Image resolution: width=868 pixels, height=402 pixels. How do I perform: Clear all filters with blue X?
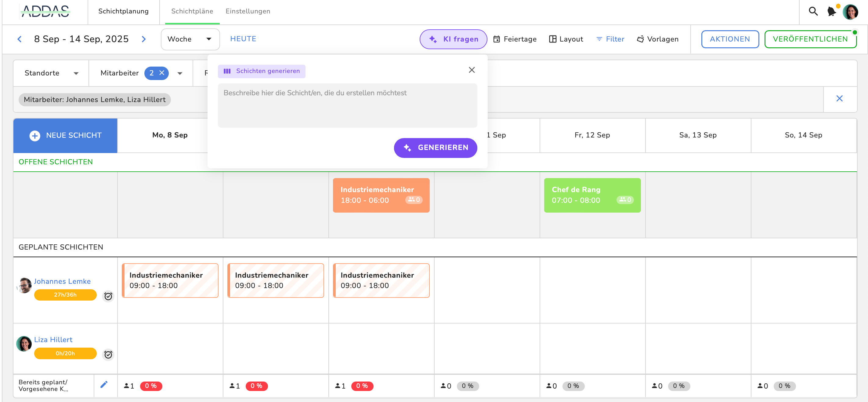tap(839, 98)
